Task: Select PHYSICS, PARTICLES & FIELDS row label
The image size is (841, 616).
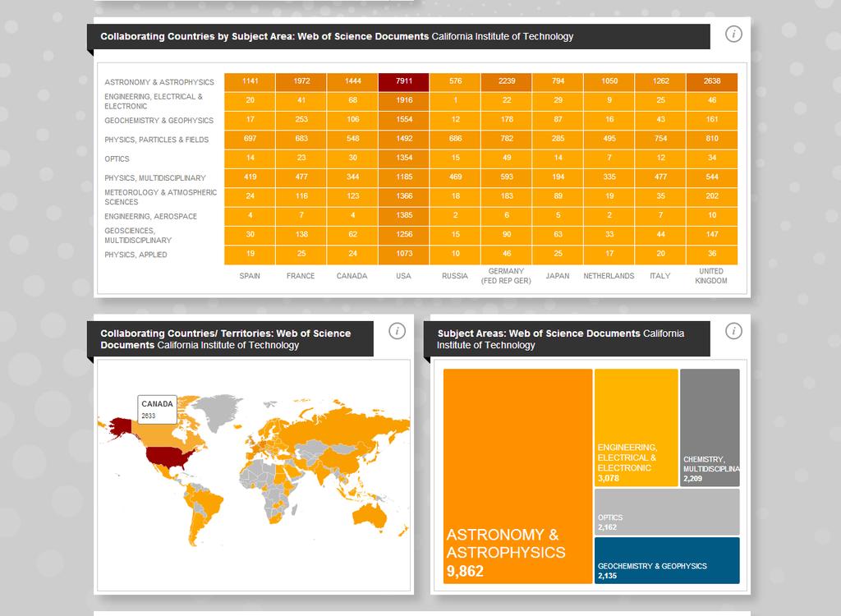Action: pyautogui.click(x=157, y=140)
